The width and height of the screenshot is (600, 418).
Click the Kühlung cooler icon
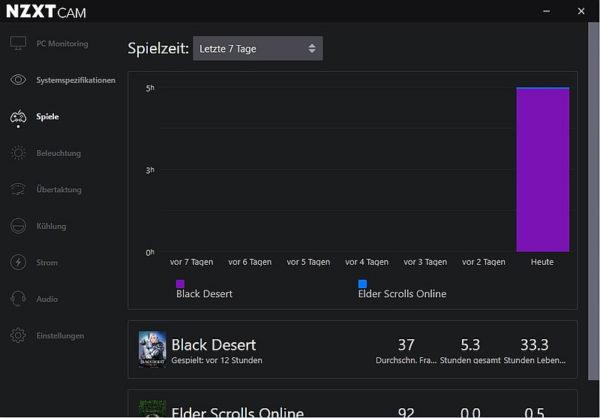point(18,226)
